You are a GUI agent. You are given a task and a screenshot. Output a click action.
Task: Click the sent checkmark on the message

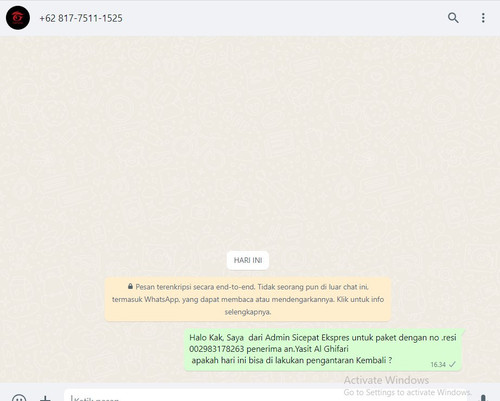click(452, 364)
